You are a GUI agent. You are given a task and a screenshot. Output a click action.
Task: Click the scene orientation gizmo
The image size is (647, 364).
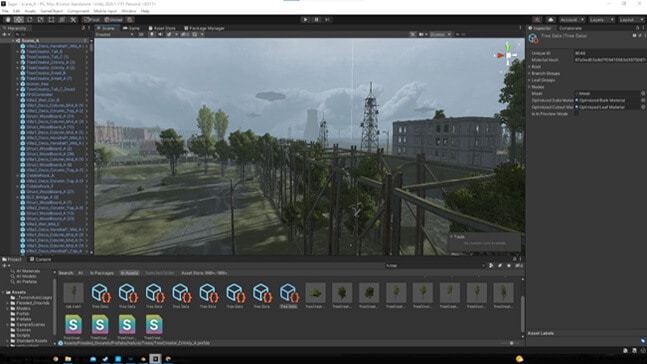click(x=509, y=55)
